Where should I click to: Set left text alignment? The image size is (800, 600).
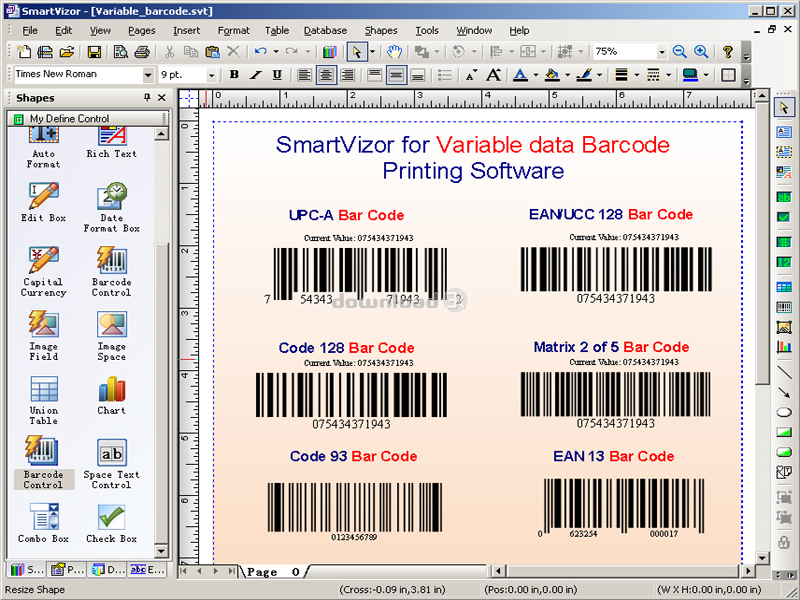click(305, 76)
